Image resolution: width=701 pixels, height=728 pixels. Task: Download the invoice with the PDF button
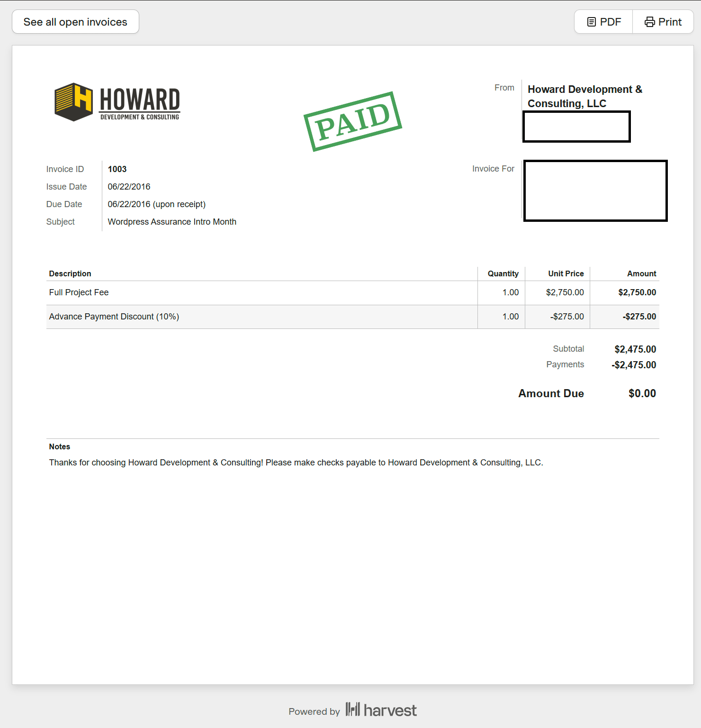pos(603,22)
